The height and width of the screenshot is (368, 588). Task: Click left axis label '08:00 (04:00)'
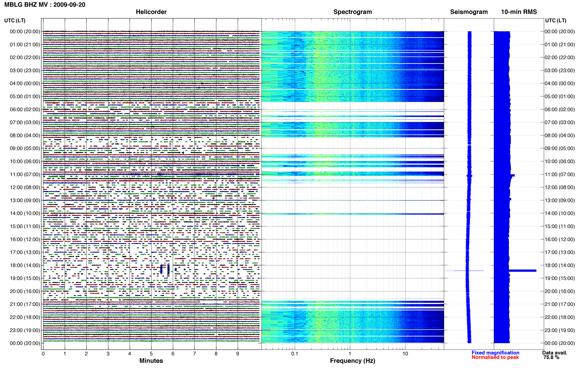coord(25,135)
